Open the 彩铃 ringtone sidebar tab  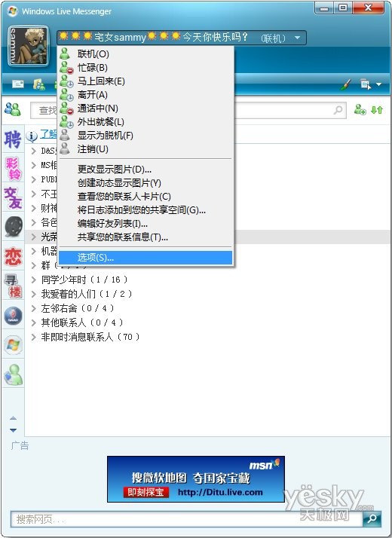13,169
